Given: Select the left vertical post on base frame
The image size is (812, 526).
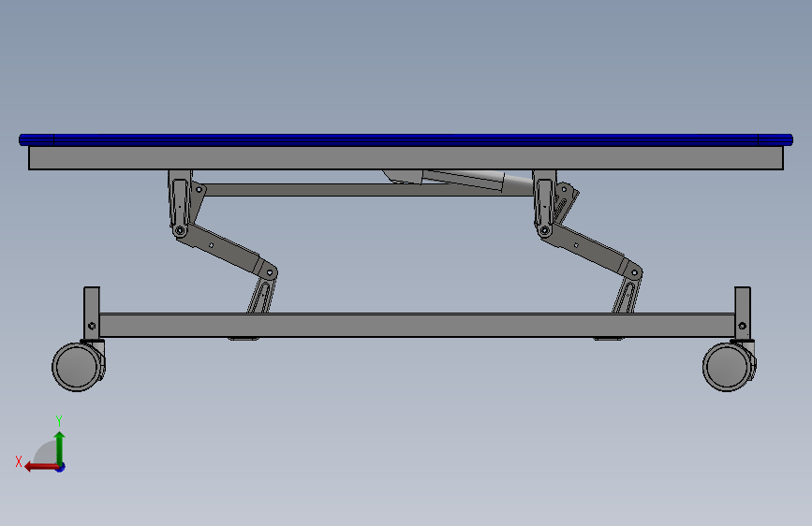Looking at the screenshot, I should [92, 314].
